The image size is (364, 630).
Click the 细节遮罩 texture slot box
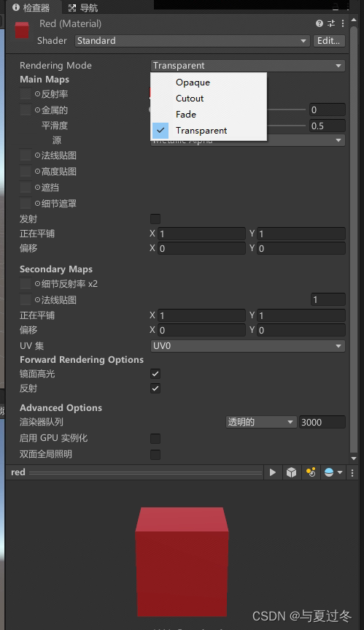point(26,203)
